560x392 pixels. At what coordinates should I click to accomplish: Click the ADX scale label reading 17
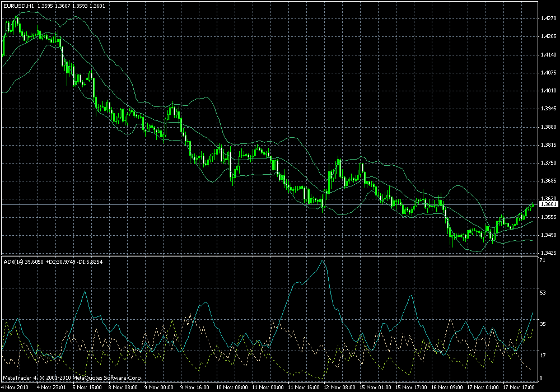point(543,356)
